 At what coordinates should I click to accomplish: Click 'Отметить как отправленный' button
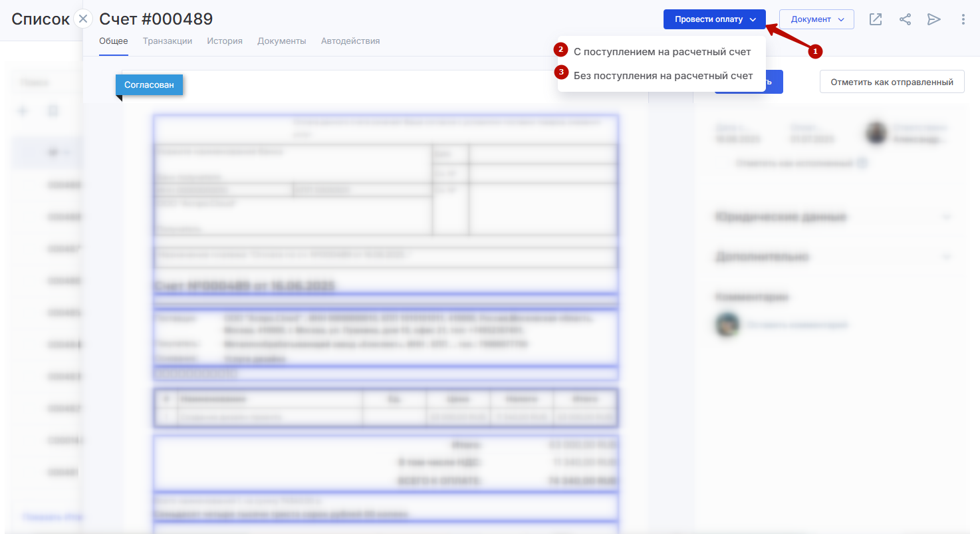tap(892, 82)
